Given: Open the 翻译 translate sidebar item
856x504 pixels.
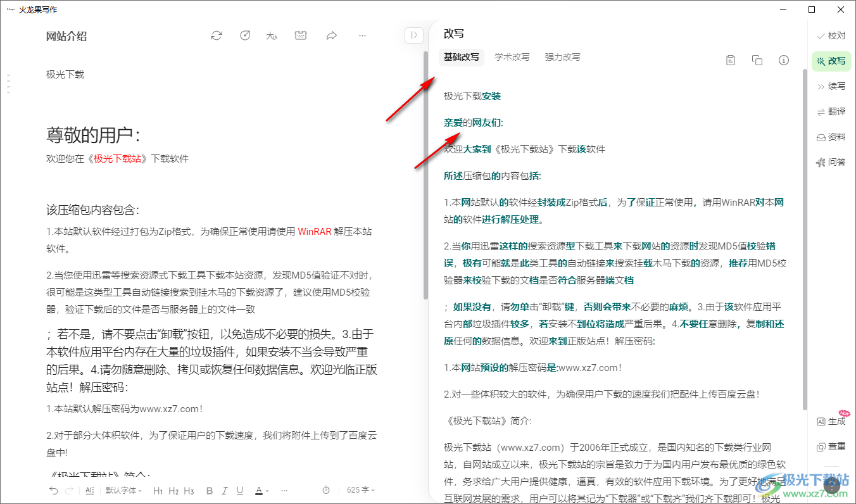Looking at the screenshot, I should click(x=831, y=111).
